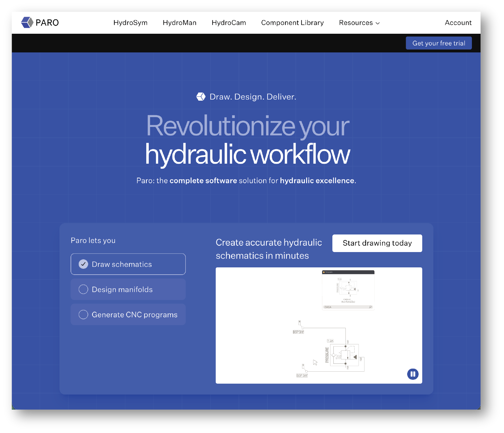Screen dimensions: 504x433
Task: Click the T-2A label in lower schematic
Action: [x=330, y=341]
